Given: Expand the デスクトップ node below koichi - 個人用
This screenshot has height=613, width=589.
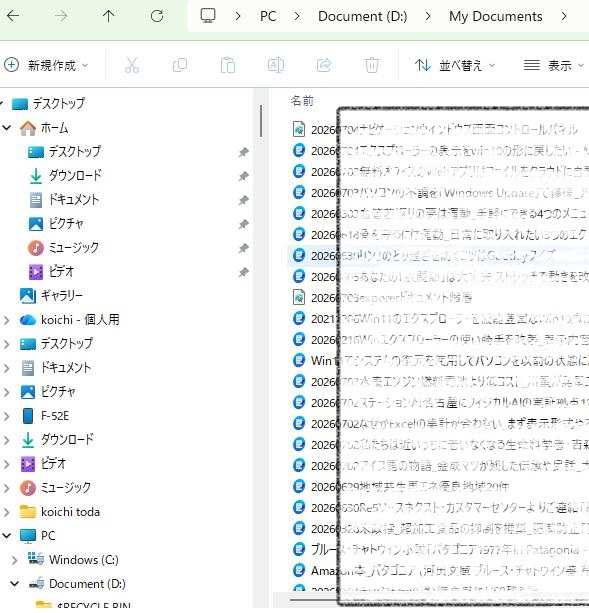Looking at the screenshot, I should click(7, 344).
